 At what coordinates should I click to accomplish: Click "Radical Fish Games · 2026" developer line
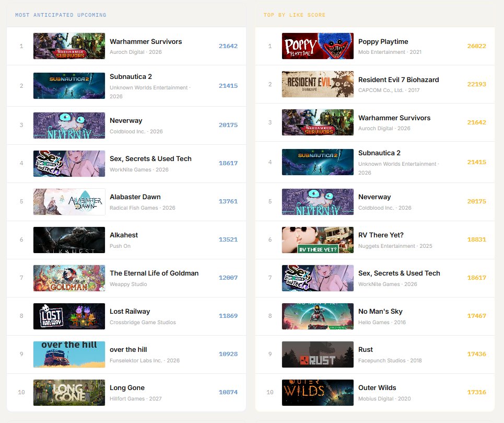coord(143,208)
